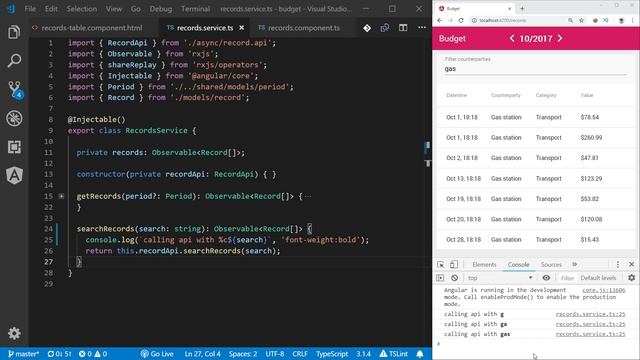Close the DevTools panel
This screenshot has width=640, height=360.
coord(631,264)
